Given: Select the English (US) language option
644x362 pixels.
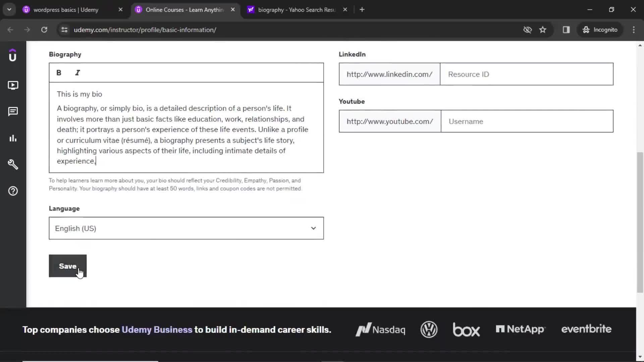Looking at the screenshot, I should click(186, 228).
